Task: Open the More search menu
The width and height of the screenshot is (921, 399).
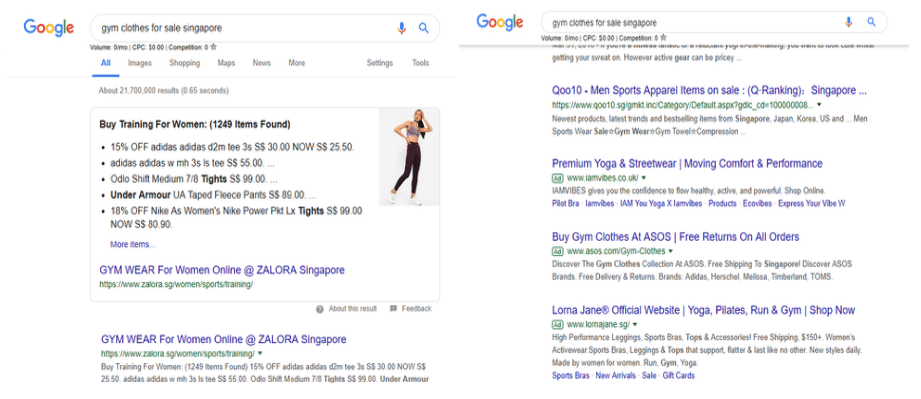Action: coord(297,63)
